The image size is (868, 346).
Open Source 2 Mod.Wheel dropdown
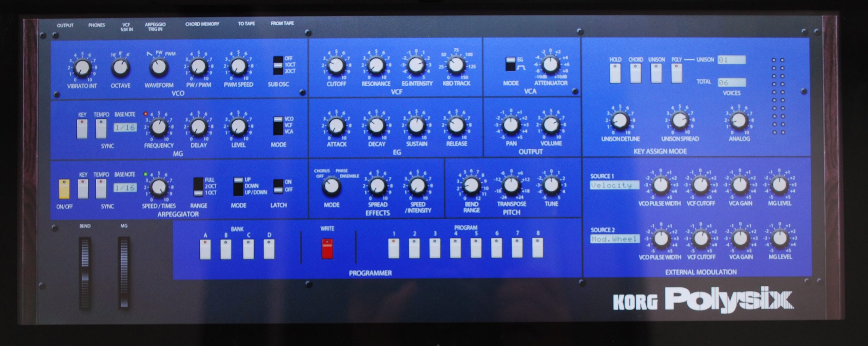614,239
